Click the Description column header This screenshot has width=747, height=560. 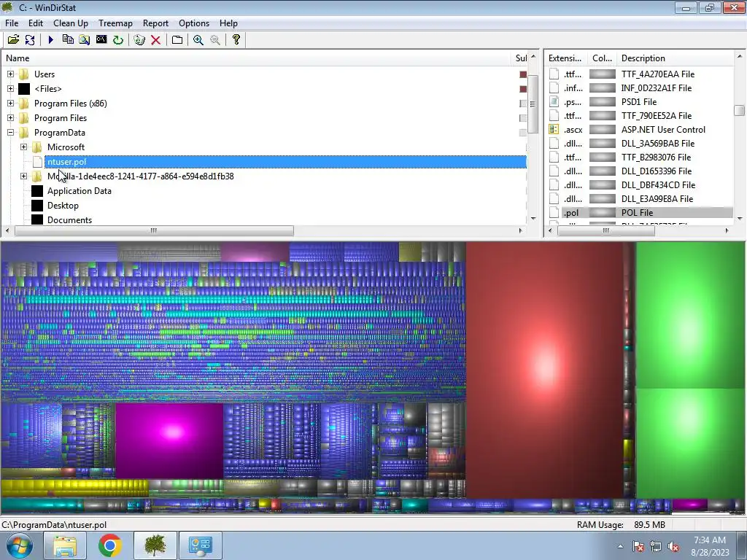[x=676, y=58]
